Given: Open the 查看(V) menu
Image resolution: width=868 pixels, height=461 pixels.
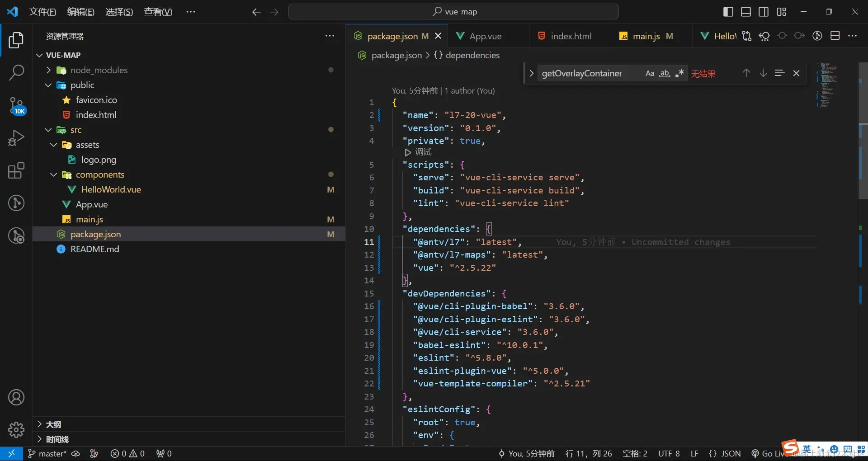Looking at the screenshot, I should click(158, 12).
